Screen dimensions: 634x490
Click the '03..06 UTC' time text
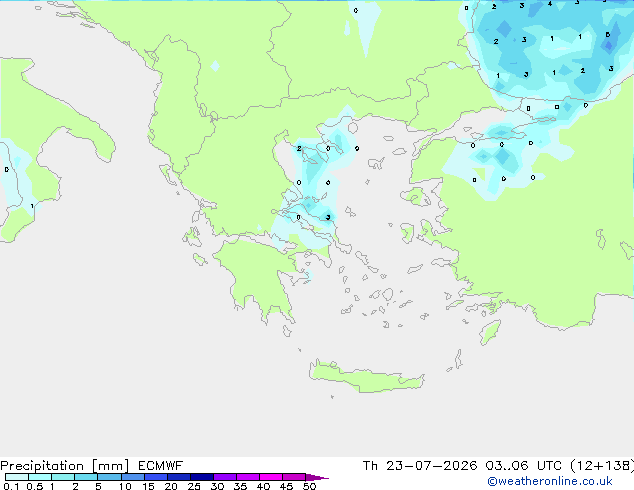click(x=523, y=466)
